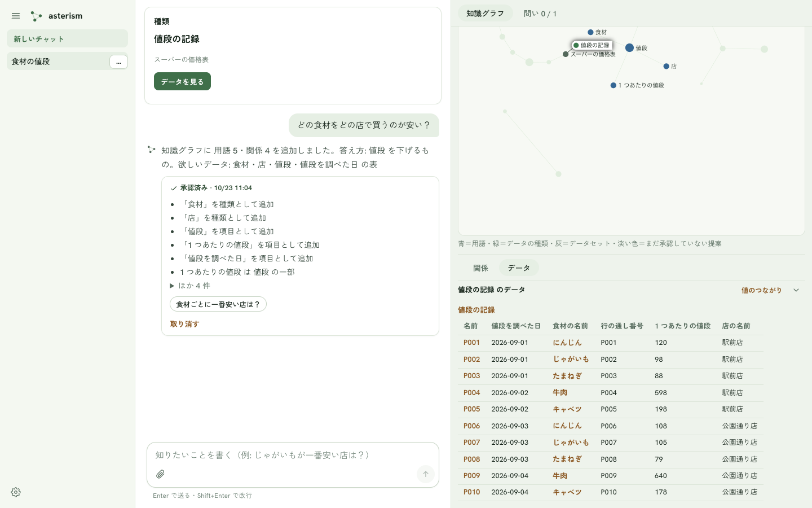Image resolution: width=812 pixels, height=508 pixels.
Task: Click the 値段を調べた日 column header
Action: point(516,326)
